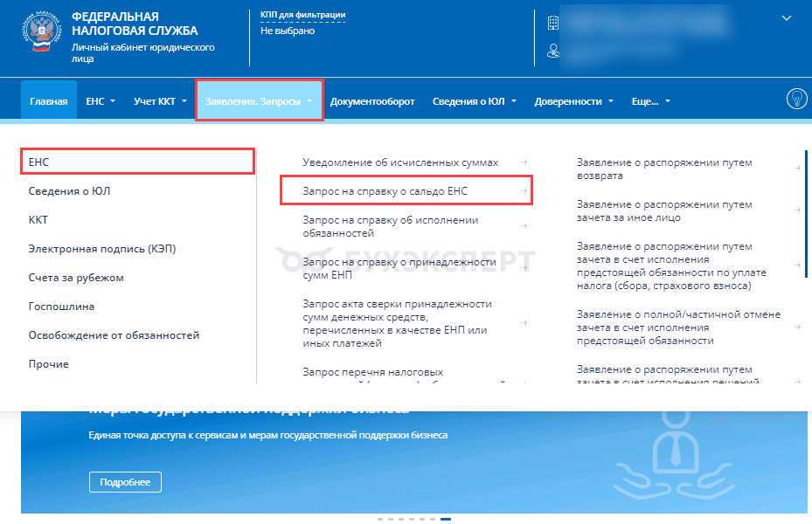Click arrow beside Запрос на справку об исполнении обязанностей
This screenshot has width=812, height=524.
click(x=524, y=226)
